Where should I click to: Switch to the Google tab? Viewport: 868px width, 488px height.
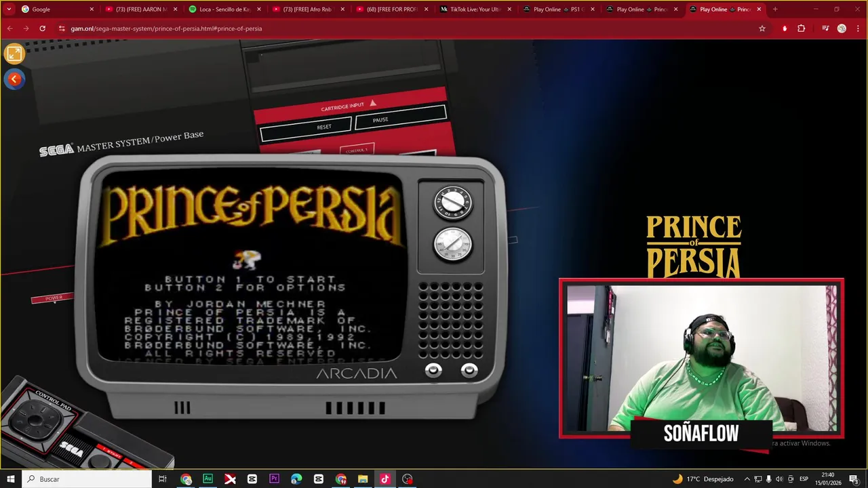pyautogui.click(x=57, y=9)
